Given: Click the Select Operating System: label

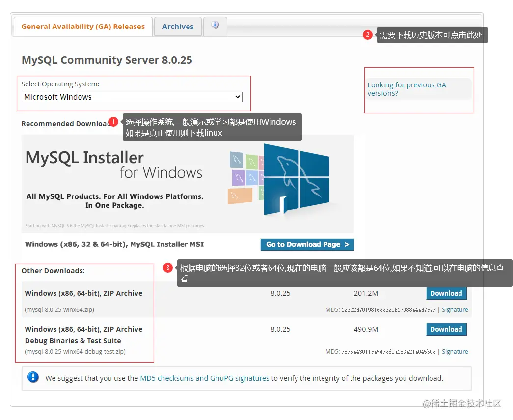Looking at the screenshot, I should [x=60, y=84].
